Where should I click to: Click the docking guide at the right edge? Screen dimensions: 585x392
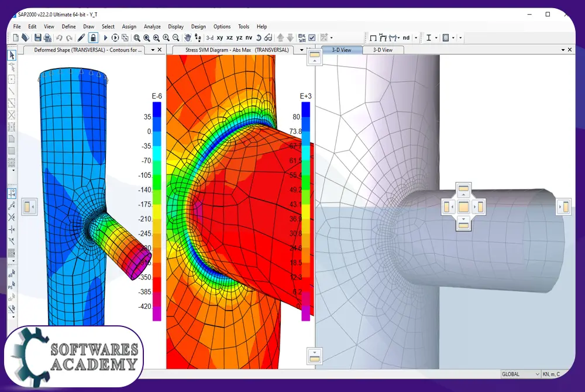click(x=564, y=207)
